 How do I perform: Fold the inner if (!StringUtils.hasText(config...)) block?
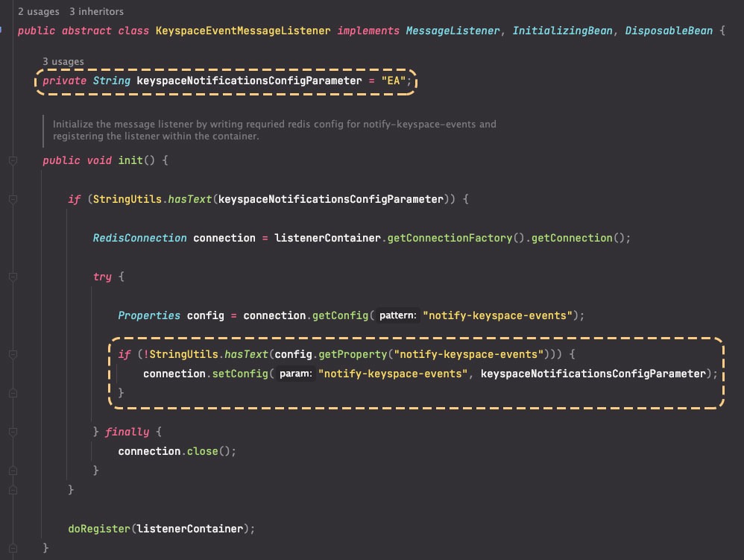[13, 354]
